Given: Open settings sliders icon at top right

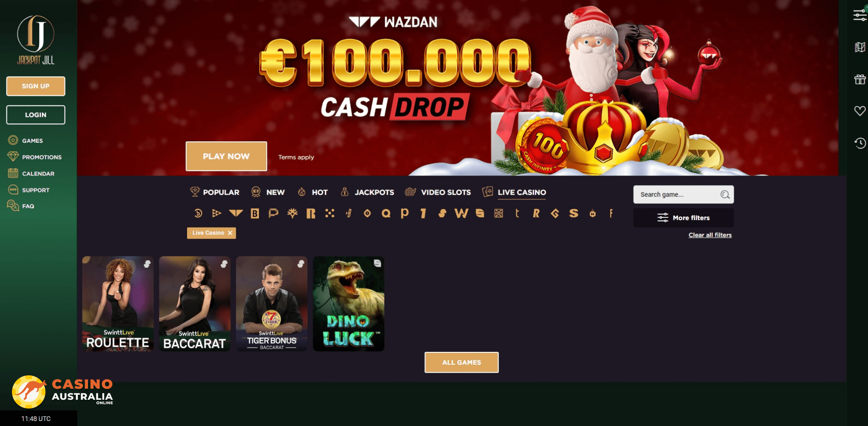Looking at the screenshot, I should pyautogui.click(x=860, y=15).
